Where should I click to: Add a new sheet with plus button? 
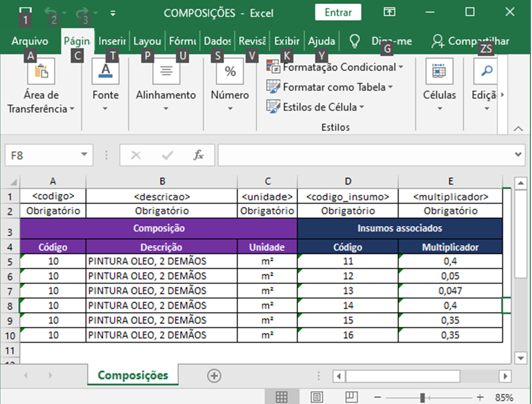(214, 376)
